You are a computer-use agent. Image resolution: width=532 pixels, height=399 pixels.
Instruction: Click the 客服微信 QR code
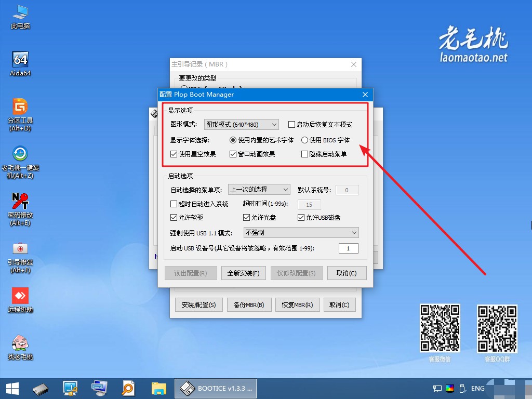tap(440, 328)
